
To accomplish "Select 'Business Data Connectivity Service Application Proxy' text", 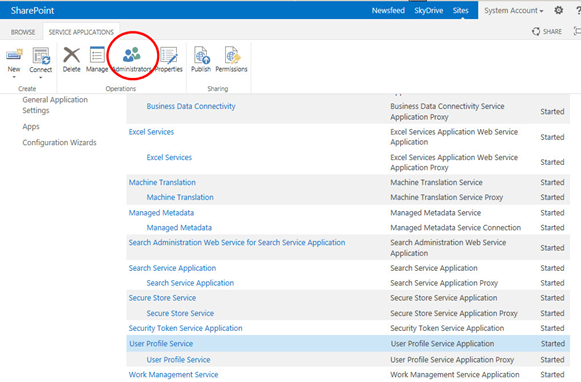I will pyautogui.click(x=447, y=112).
